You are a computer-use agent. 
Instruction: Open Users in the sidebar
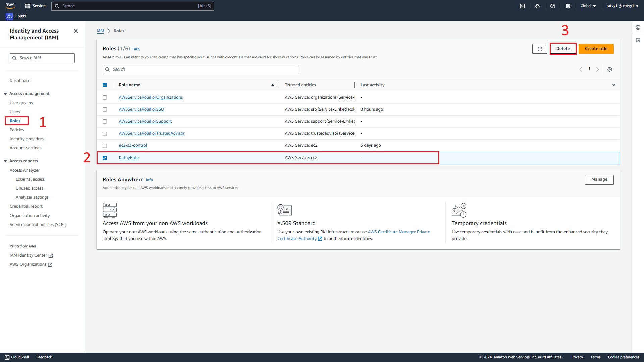pos(15,112)
